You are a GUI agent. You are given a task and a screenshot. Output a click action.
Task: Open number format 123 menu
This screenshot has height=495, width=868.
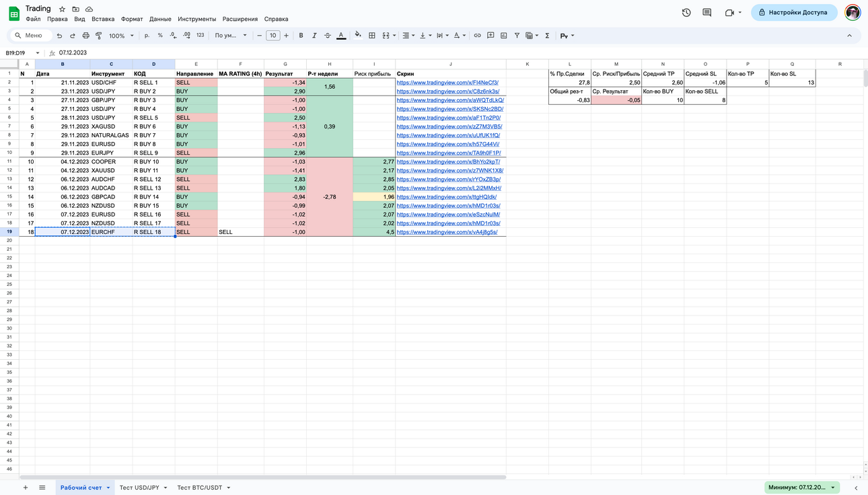tap(200, 36)
